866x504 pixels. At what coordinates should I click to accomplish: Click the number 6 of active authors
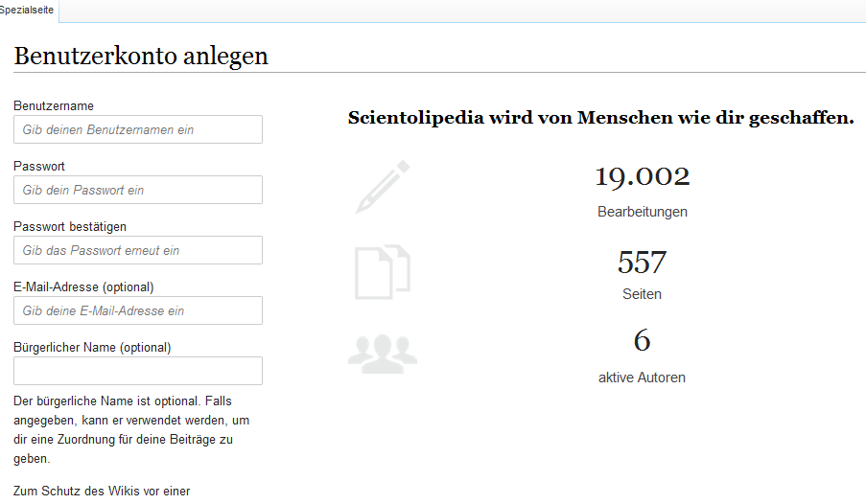click(x=642, y=340)
